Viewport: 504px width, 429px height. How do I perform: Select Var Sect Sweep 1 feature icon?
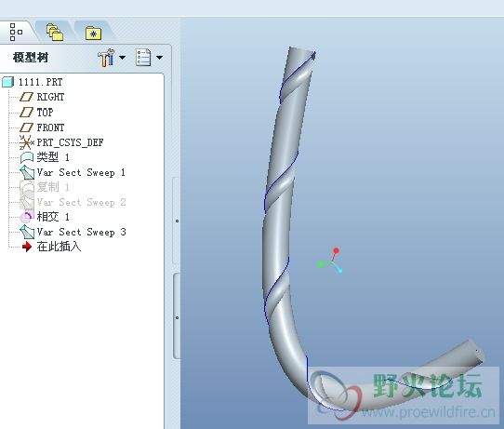(x=27, y=172)
